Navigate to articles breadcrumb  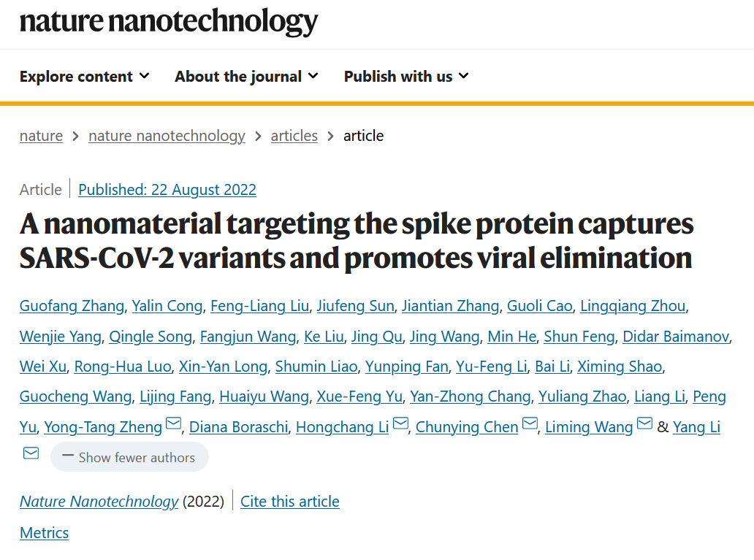(294, 136)
